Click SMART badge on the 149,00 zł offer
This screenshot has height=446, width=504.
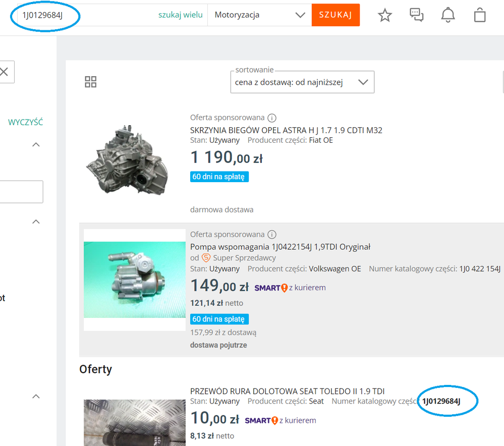pyautogui.click(x=271, y=288)
